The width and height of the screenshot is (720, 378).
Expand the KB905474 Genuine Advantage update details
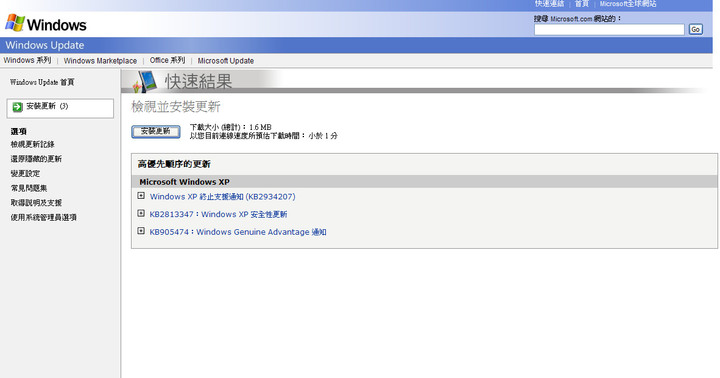pos(141,231)
